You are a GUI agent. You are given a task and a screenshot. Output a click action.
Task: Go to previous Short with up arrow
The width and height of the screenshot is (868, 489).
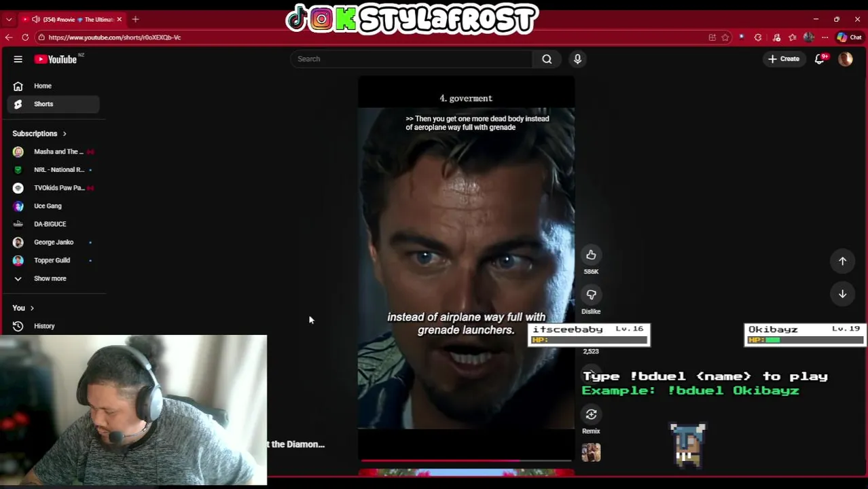(842, 261)
